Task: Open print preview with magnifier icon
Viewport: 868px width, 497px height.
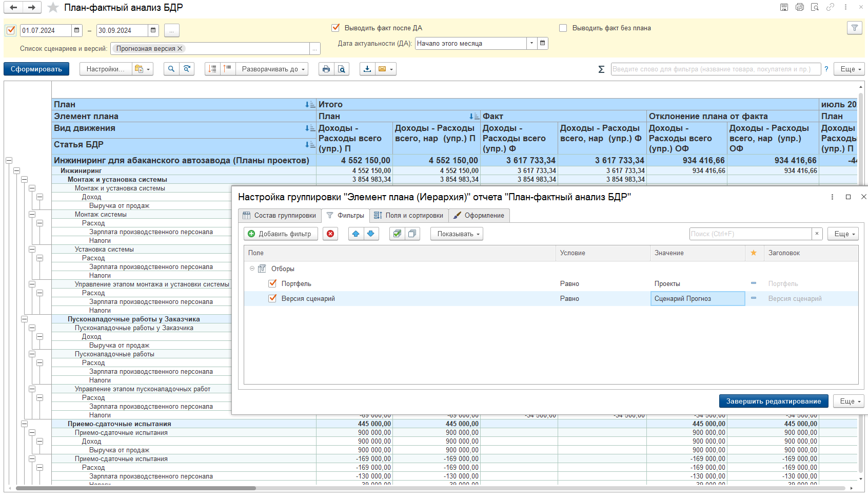Action: 342,69
